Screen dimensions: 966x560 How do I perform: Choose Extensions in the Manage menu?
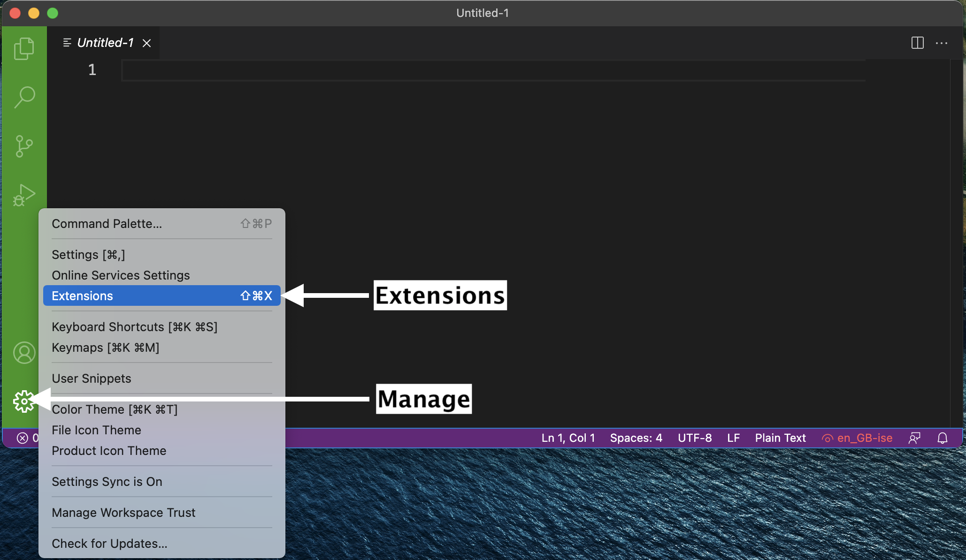coord(162,296)
